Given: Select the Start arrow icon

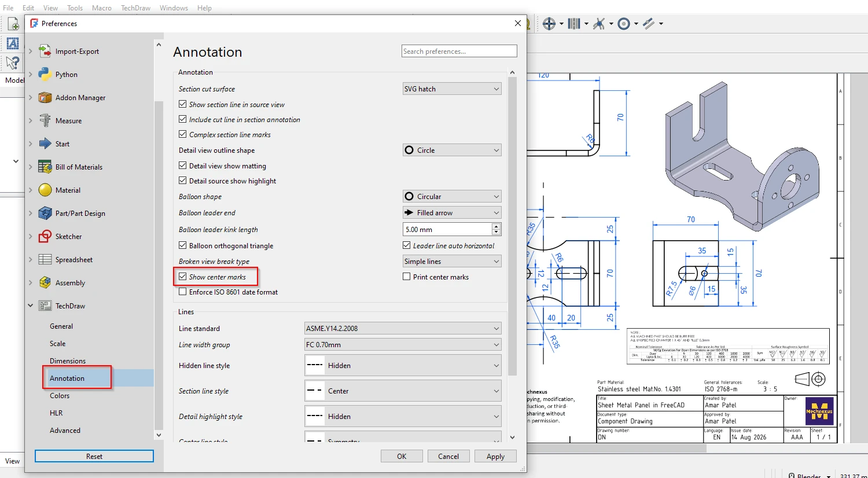Looking at the screenshot, I should 45,144.
